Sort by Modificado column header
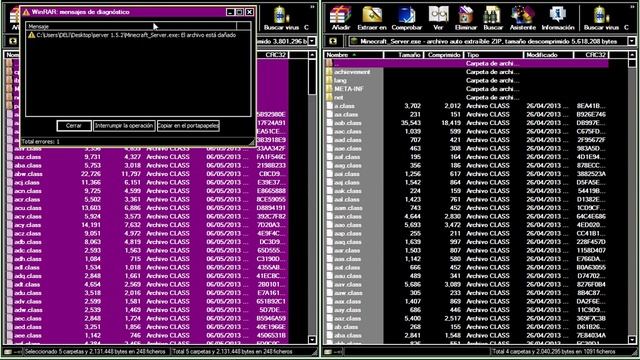 548,55
